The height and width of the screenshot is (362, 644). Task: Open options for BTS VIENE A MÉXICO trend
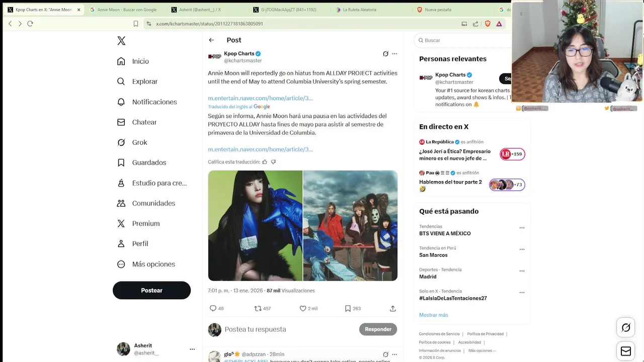(x=522, y=228)
